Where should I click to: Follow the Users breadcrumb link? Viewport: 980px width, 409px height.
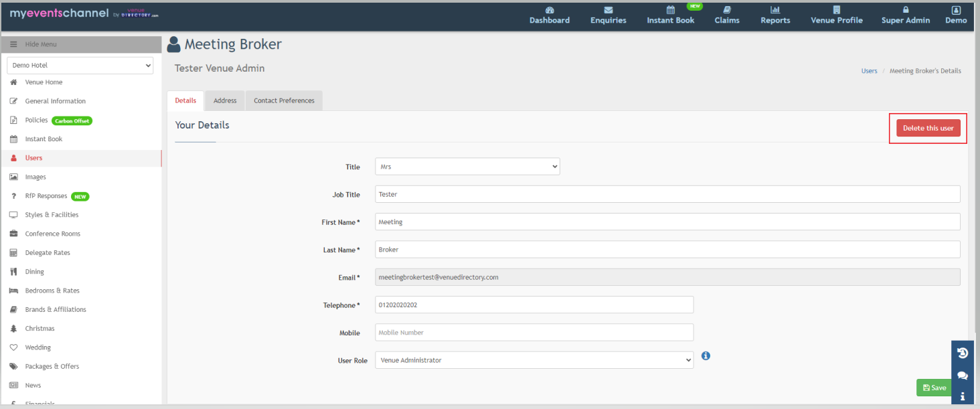[869, 71]
